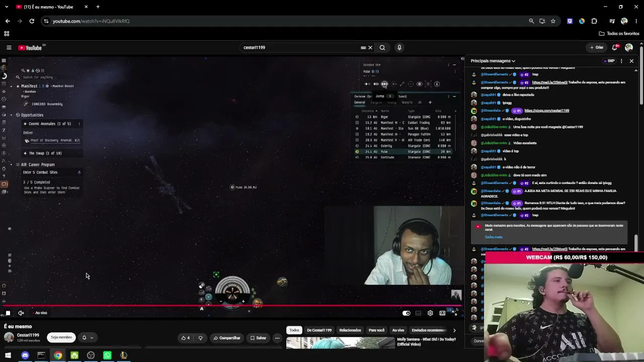The height and width of the screenshot is (362, 644).
Task: Open the 0XP channel points badge
Action: pos(609,61)
